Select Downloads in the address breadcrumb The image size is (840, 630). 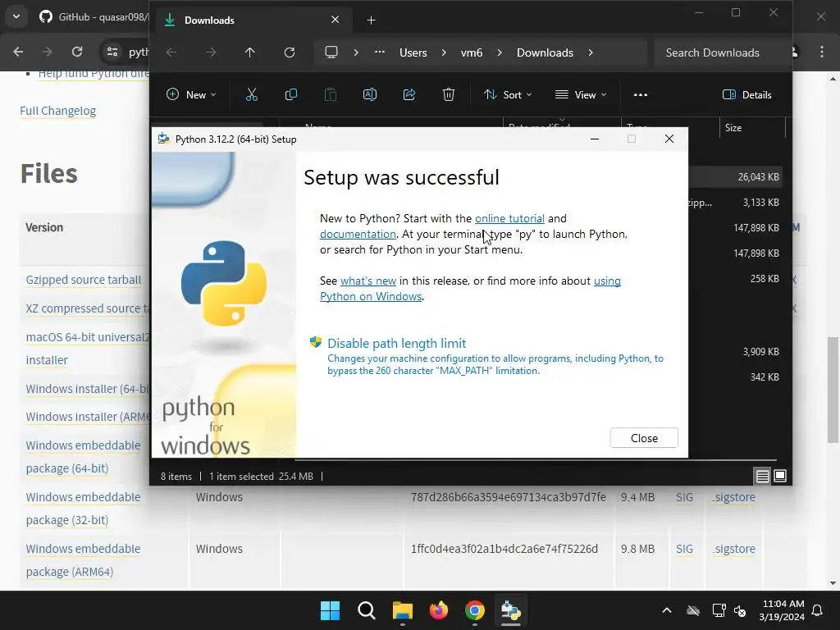coord(545,52)
